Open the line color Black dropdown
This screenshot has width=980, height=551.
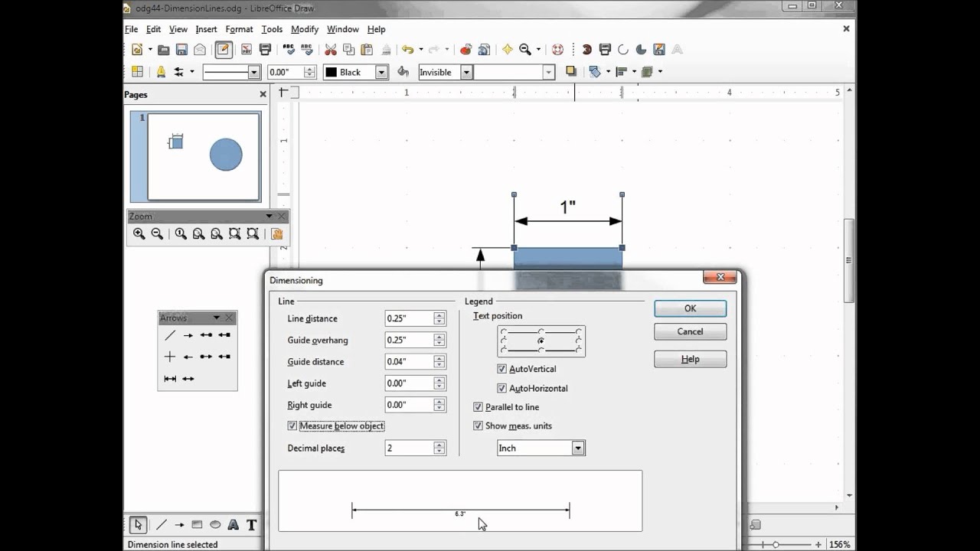381,72
